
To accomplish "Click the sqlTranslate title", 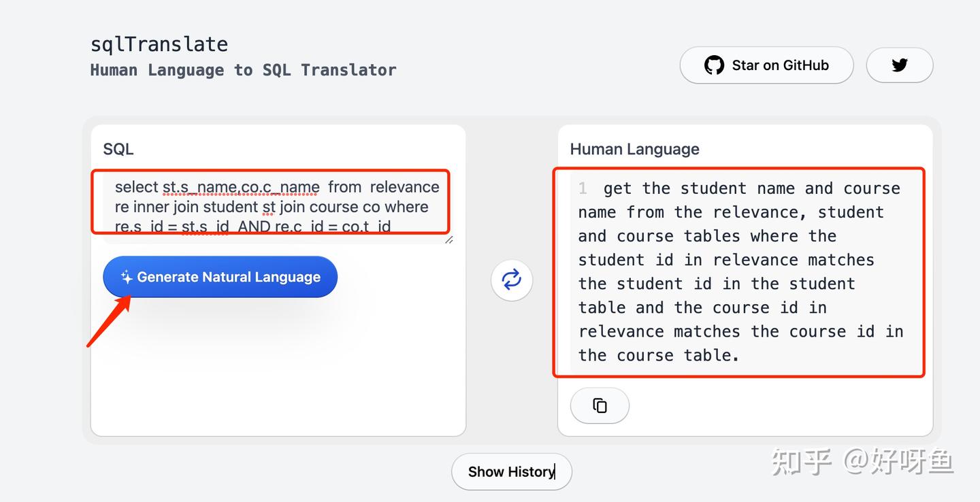I will click(x=159, y=44).
